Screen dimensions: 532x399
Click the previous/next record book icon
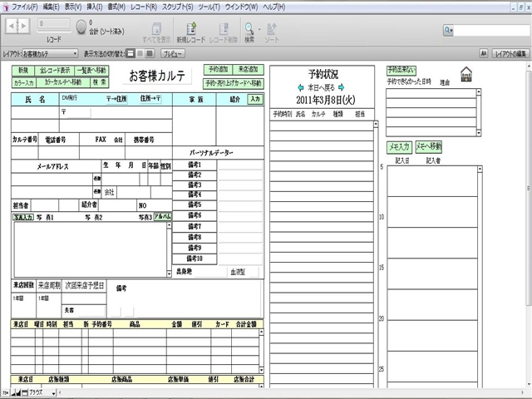[17, 27]
